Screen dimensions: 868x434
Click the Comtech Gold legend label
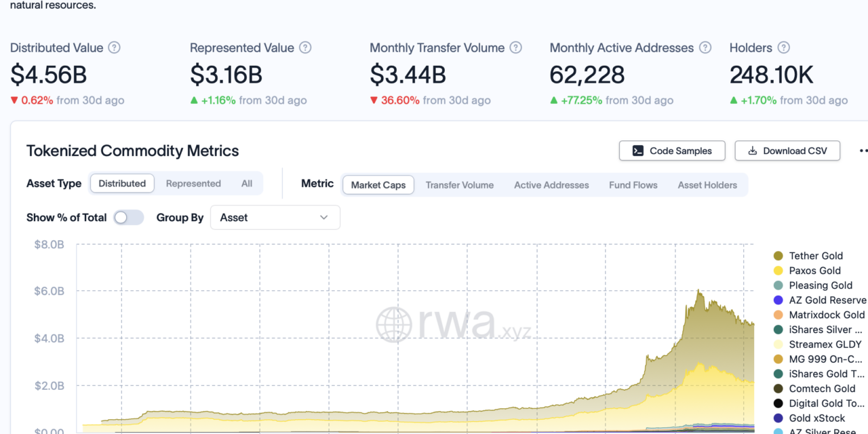(x=822, y=389)
